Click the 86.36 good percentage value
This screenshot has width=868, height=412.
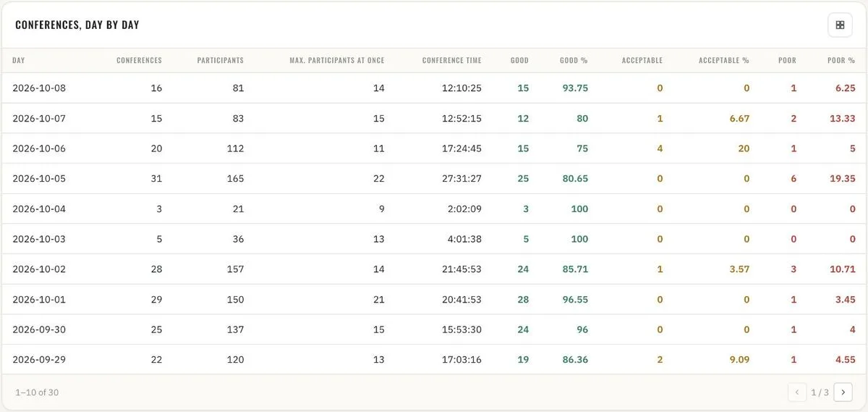575,360
